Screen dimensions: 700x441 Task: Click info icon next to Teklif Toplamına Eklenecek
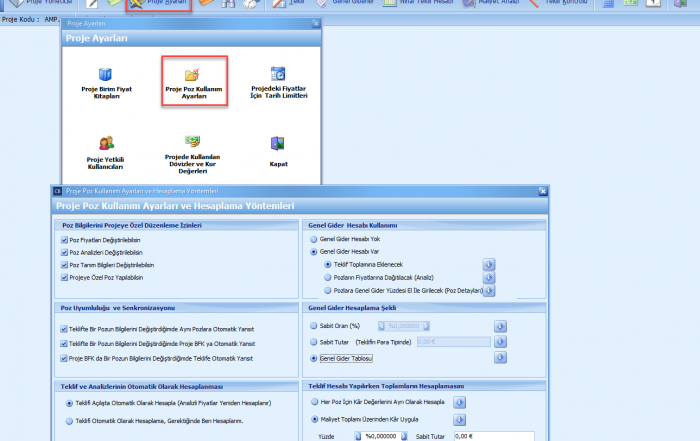pos(489,265)
